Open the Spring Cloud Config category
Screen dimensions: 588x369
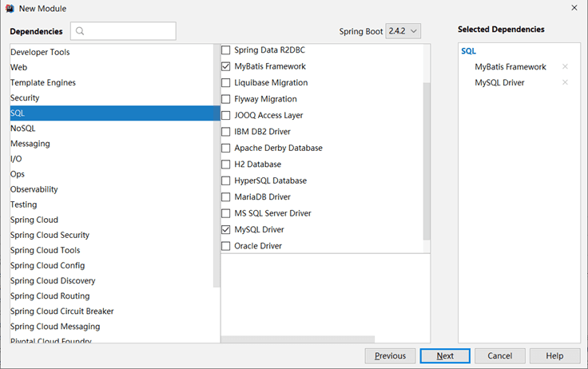(47, 265)
